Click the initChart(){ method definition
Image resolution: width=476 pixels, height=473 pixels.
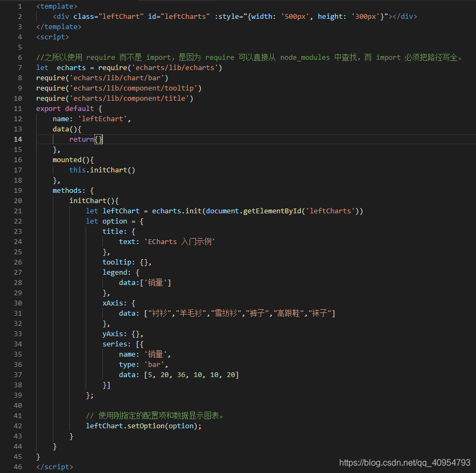coord(94,201)
